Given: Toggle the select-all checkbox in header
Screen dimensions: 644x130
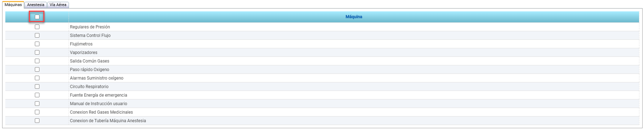Looking at the screenshot, I should [37, 17].
